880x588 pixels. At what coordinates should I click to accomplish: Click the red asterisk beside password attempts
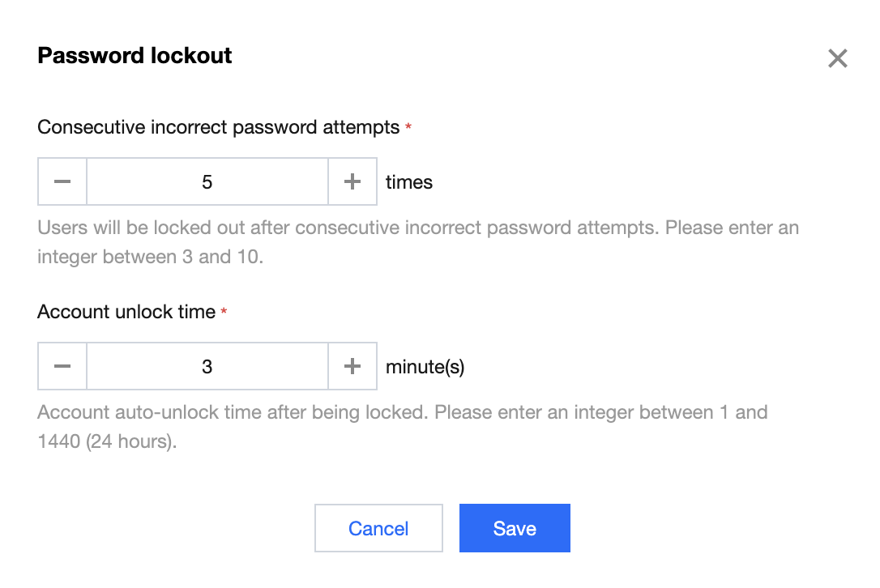[408, 127]
